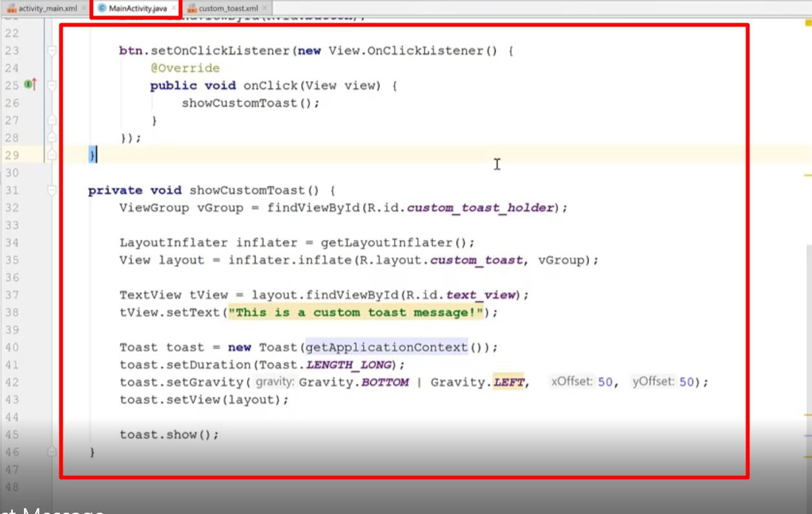This screenshot has width=812, height=514.
Task: Click 'LayoutInflater inflater' declaration
Action: 205,243
